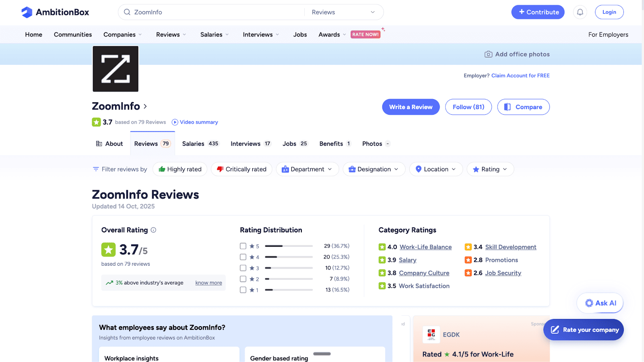Click the Rating filter star icon

(476, 170)
